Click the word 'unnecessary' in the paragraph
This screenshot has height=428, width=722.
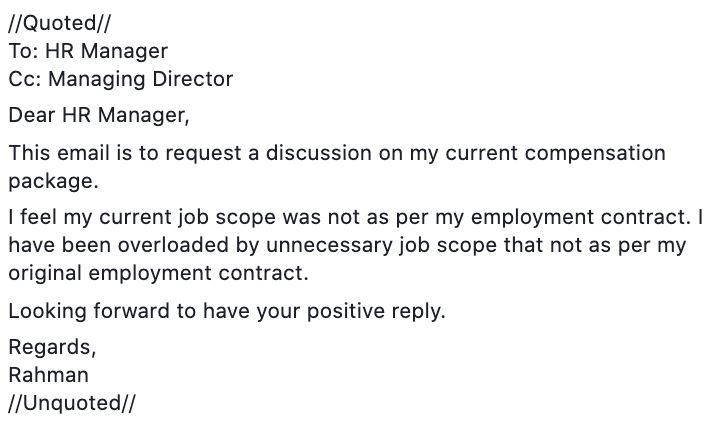coord(329,245)
